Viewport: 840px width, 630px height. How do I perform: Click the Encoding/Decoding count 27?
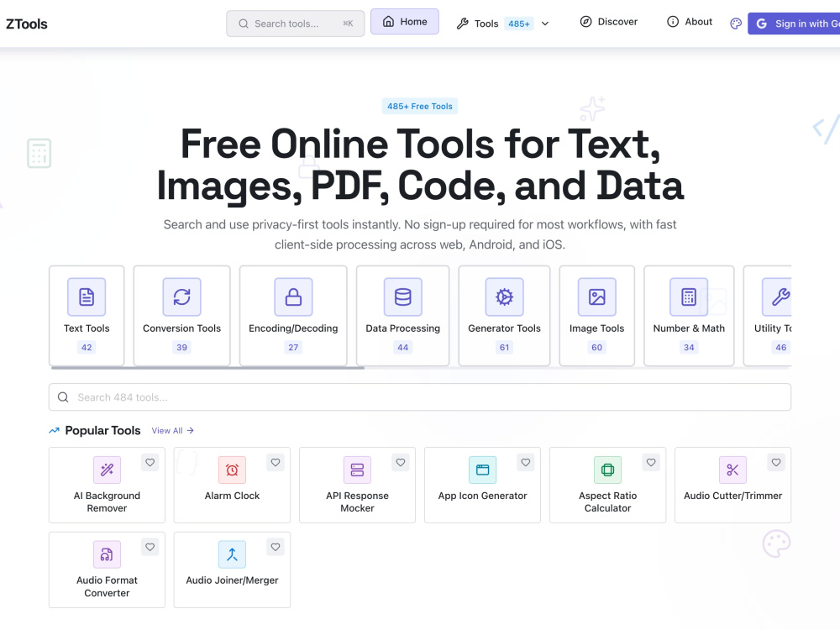[x=293, y=347]
